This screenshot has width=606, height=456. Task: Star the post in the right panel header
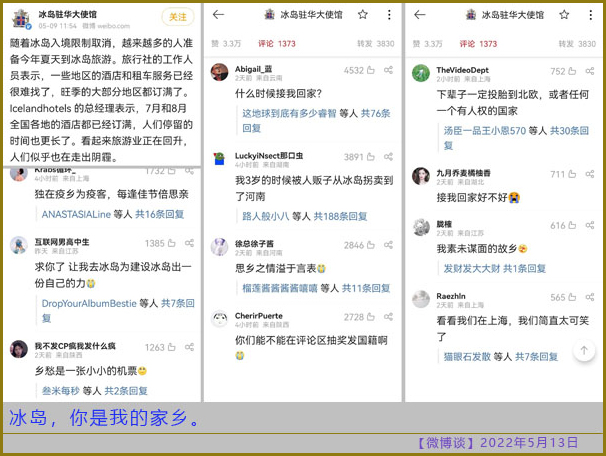565,15
